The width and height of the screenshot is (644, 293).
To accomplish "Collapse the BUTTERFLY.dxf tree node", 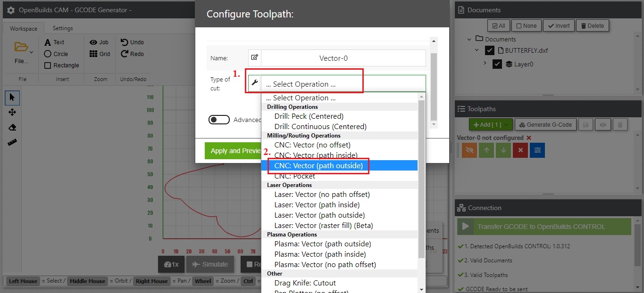I will pos(477,50).
